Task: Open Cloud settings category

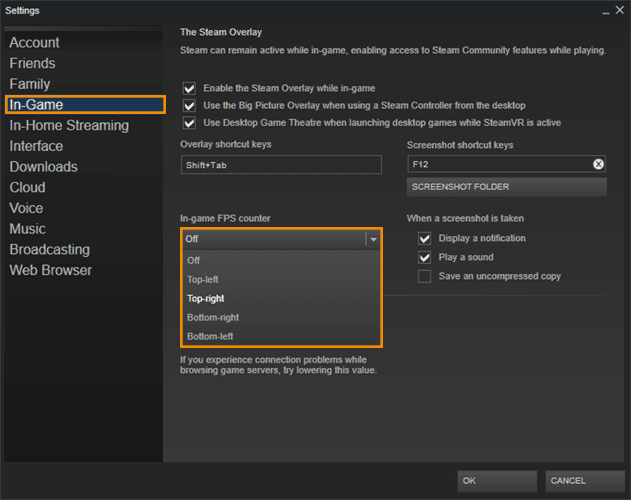Action: click(84, 188)
